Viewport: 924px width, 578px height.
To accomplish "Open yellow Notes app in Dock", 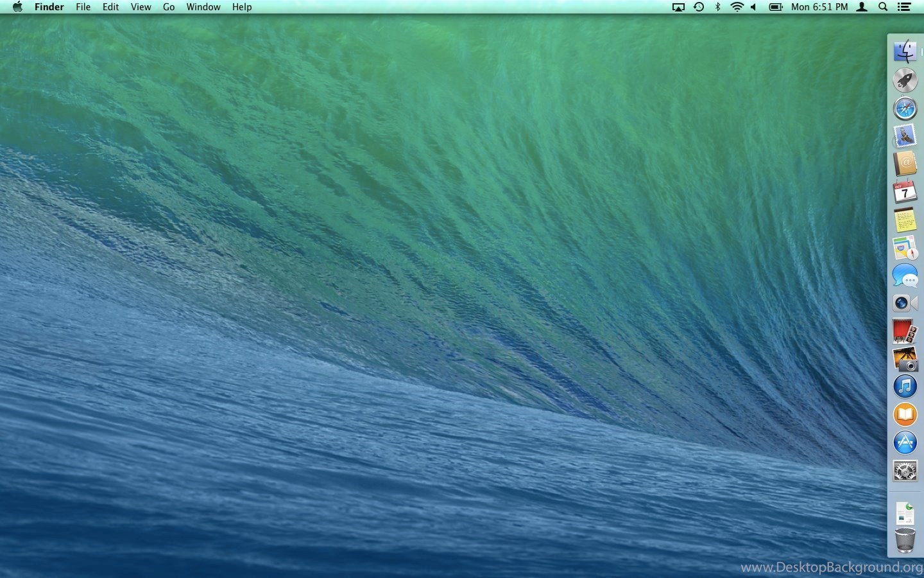I will (x=905, y=220).
